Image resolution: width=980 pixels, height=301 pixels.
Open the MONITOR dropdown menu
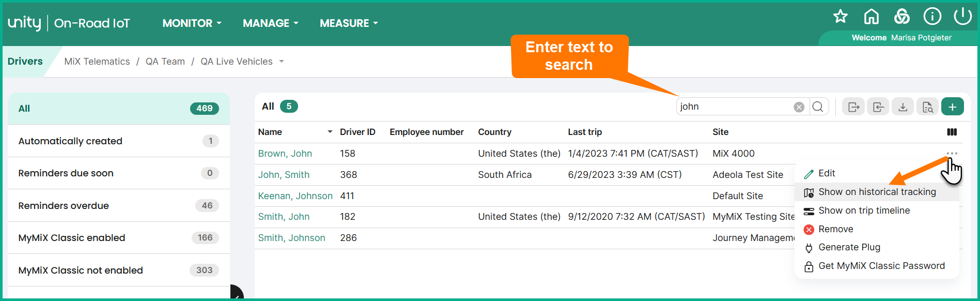pyautogui.click(x=192, y=23)
